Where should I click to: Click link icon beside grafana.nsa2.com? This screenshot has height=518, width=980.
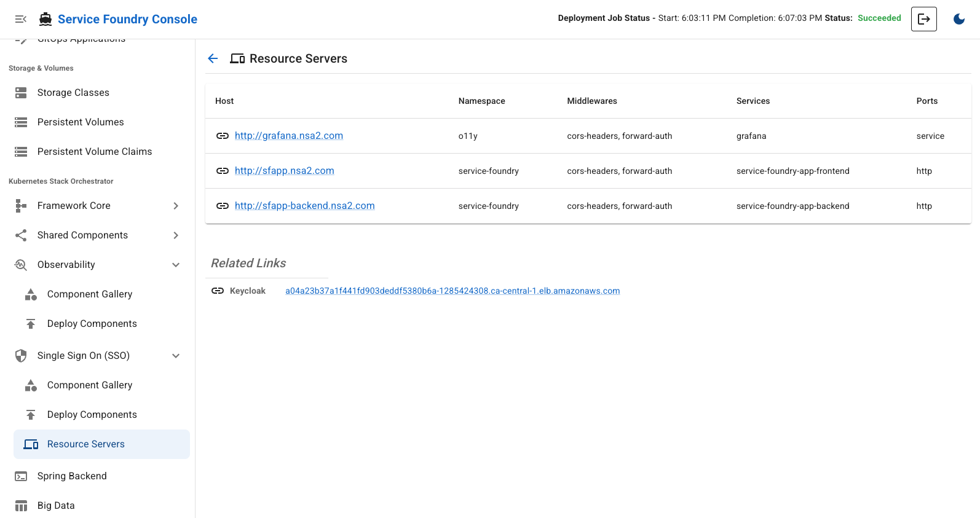223,136
